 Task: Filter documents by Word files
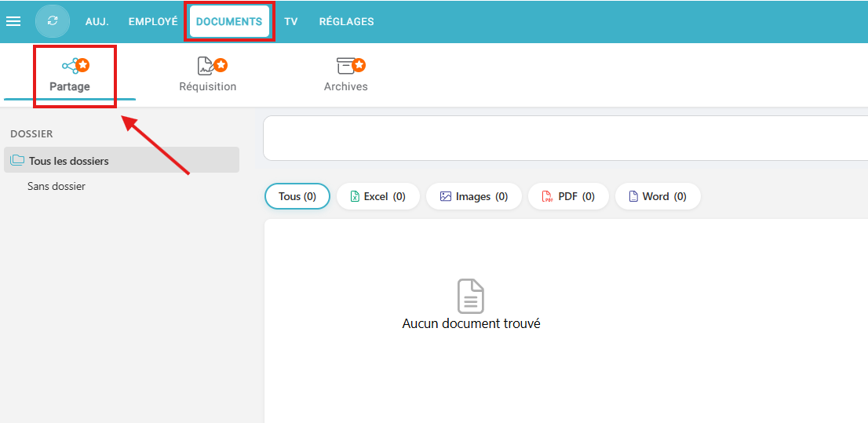[x=657, y=196]
